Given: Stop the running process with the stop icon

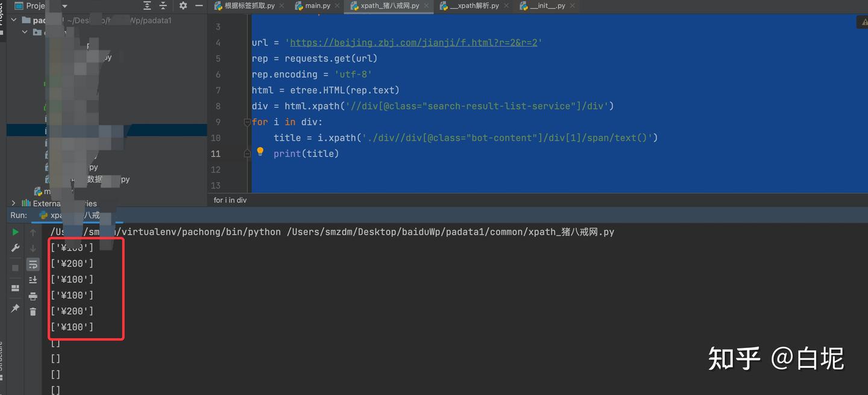Looking at the screenshot, I should point(15,268).
